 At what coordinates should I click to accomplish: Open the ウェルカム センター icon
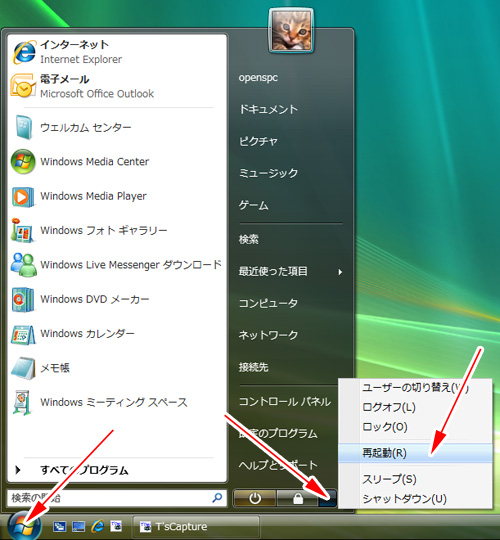click(23, 127)
